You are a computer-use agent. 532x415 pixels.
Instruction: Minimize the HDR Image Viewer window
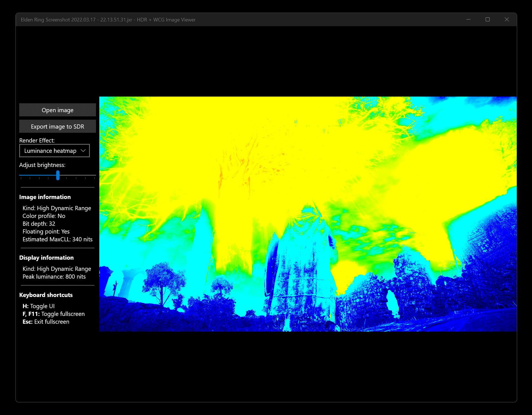click(x=469, y=19)
